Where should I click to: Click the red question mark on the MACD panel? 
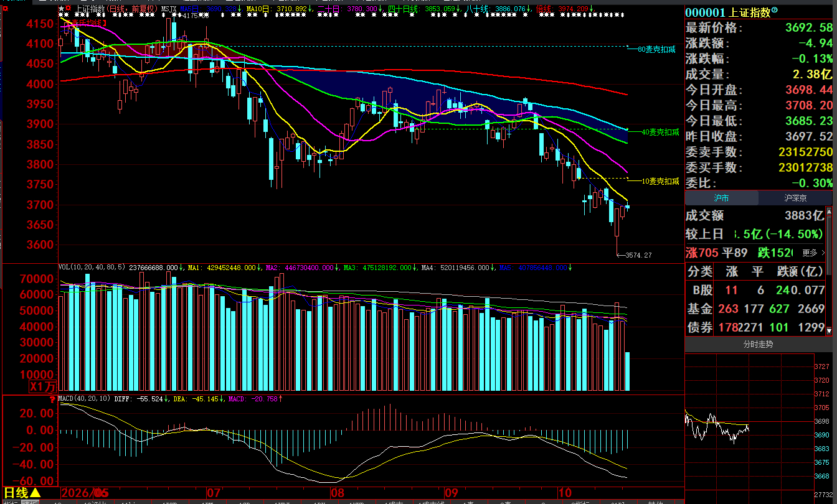(52, 400)
